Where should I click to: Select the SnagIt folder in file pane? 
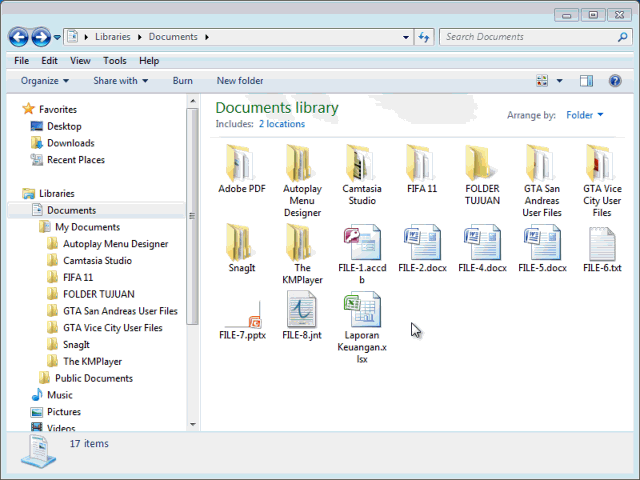[242, 248]
